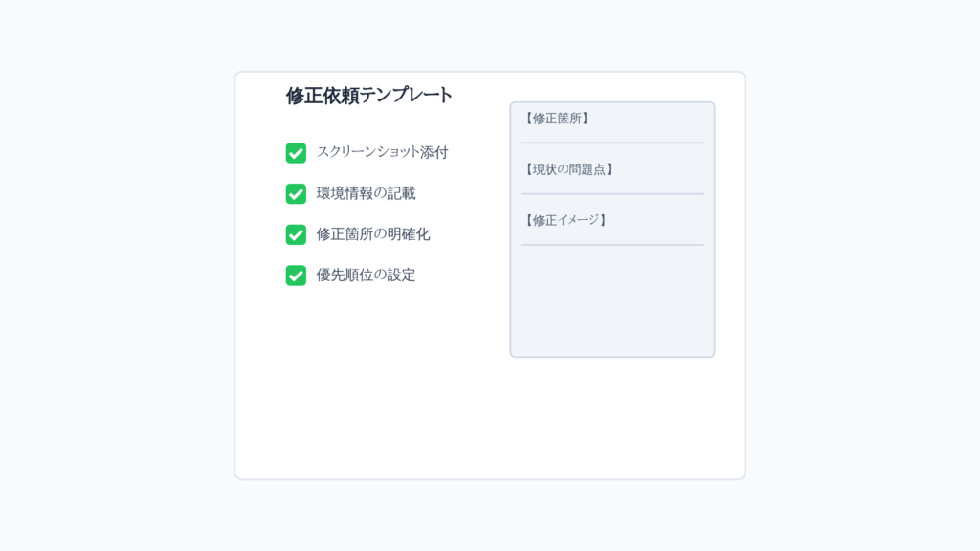Select the 優先順位の設定 label text
980x551 pixels.
(x=366, y=275)
